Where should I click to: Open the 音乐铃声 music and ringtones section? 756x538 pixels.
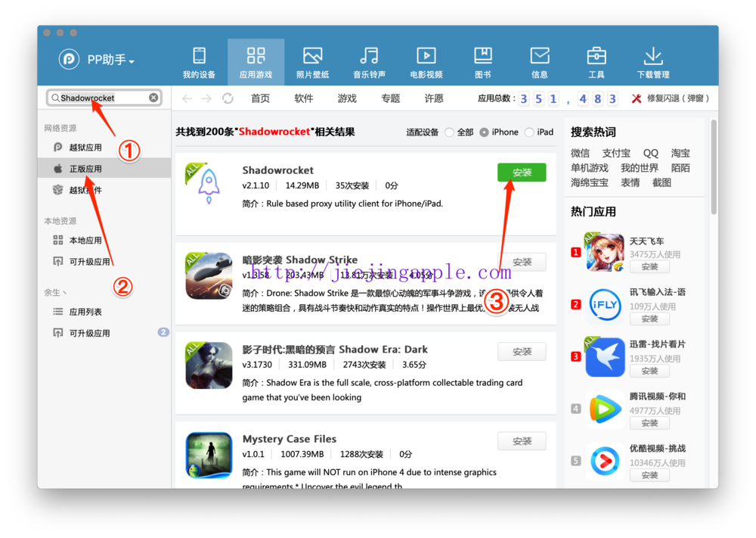(370, 63)
